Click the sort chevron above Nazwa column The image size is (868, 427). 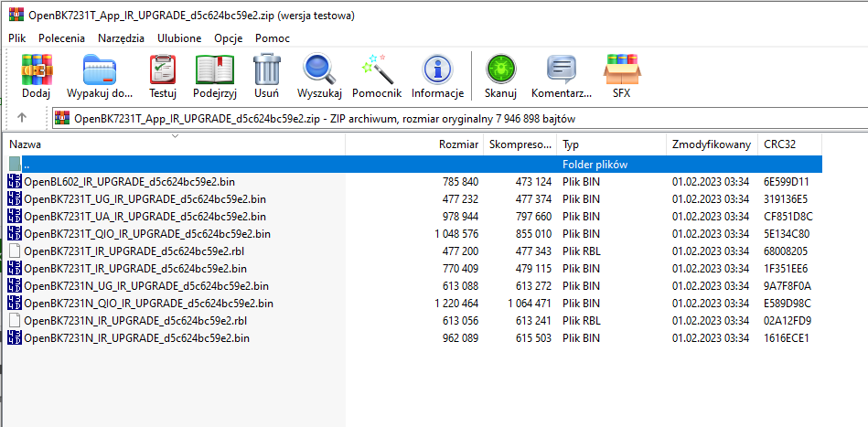pyautogui.click(x=176, y=135)
